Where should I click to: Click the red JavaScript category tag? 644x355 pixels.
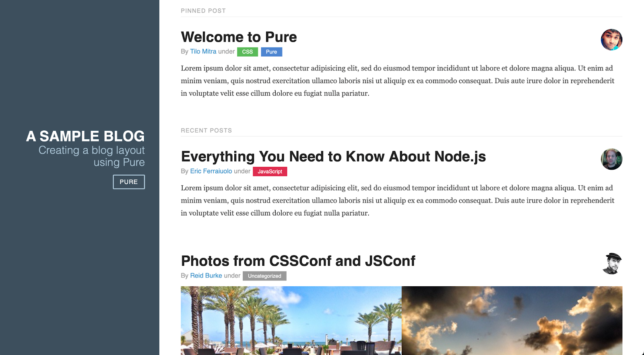[x=270, y=171]
